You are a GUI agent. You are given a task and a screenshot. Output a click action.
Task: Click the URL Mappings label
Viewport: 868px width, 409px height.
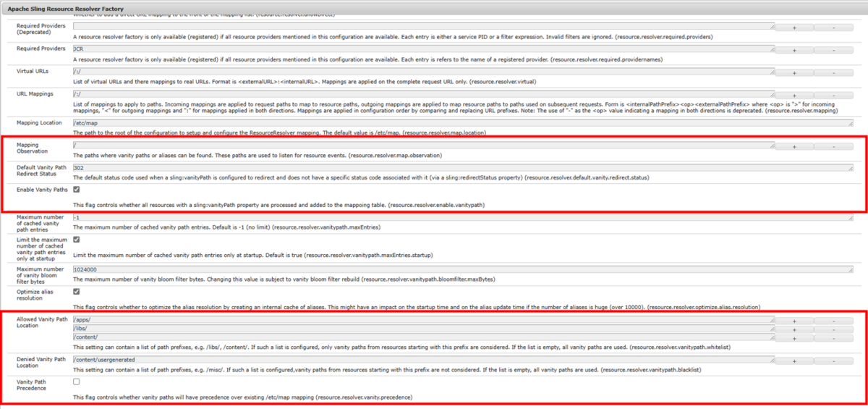pyautogui.click(x=35, y=95)
